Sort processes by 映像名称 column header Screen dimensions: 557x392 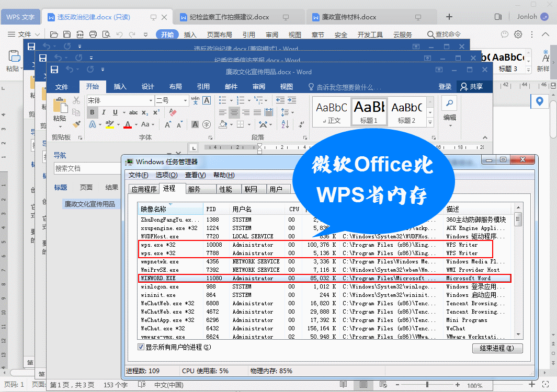[170, 209]
